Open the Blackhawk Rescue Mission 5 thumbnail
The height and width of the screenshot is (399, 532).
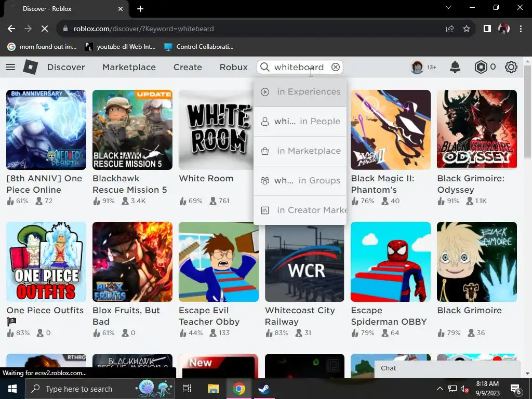pos(132,129)
